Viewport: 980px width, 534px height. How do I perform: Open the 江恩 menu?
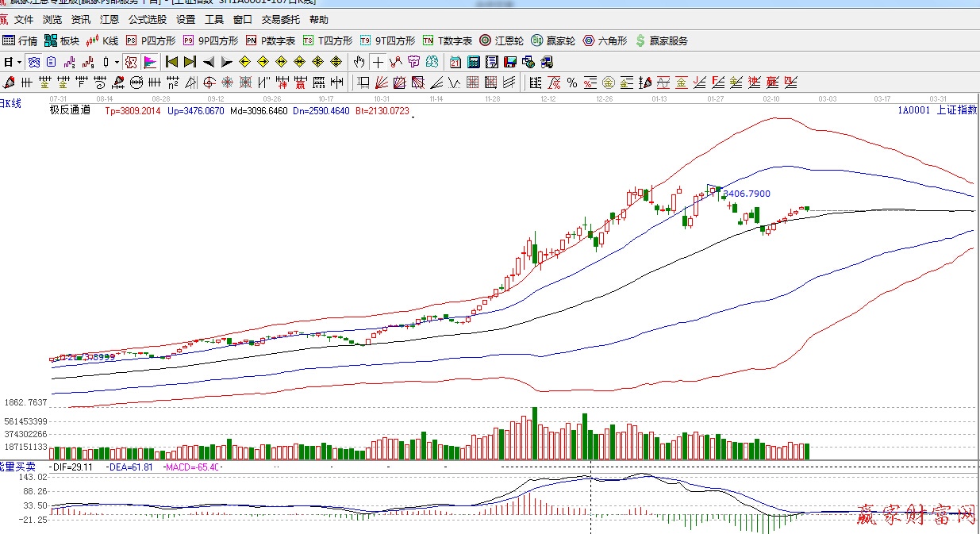(110, 20)
